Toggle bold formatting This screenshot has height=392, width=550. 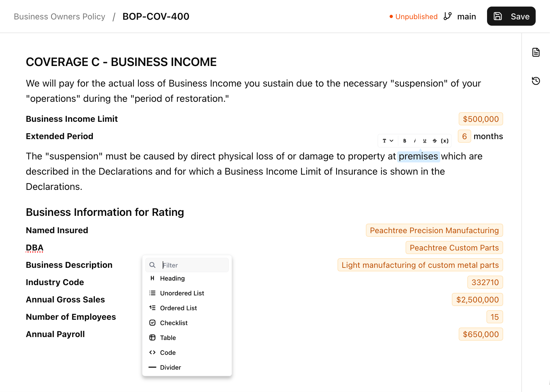(405, 141)
